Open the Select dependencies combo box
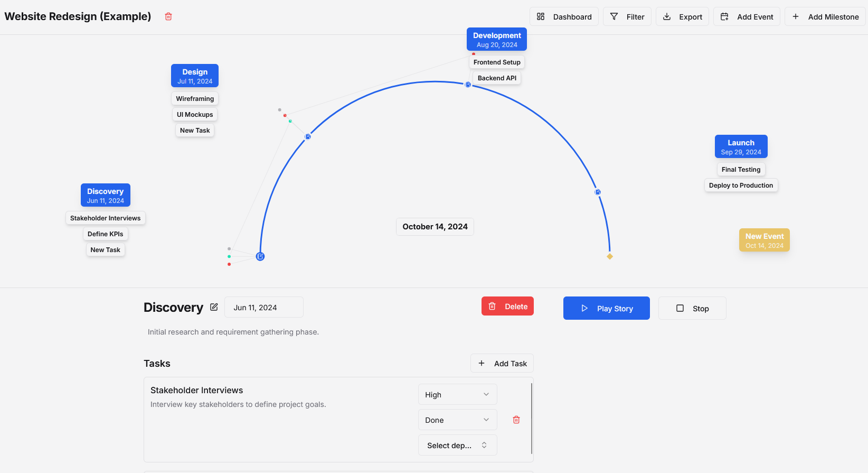This screenshot has height=473, width=868. (x=457, y=446)
